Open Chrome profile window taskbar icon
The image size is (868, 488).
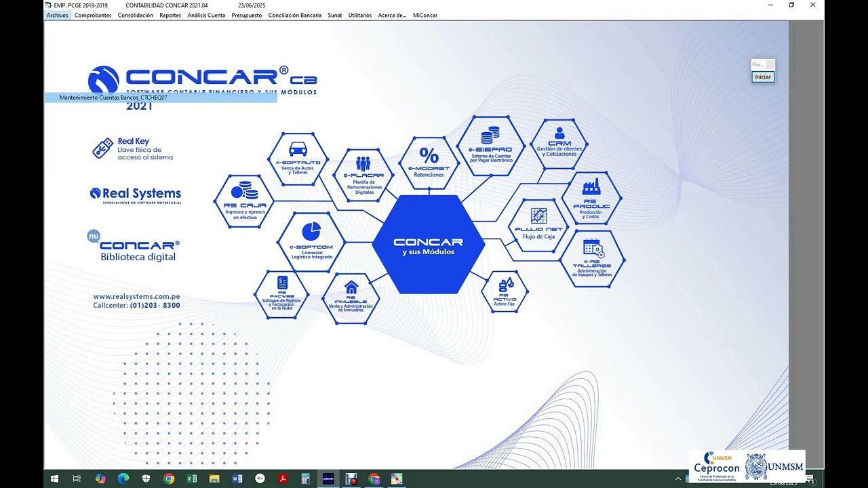[x=374, y=479]
